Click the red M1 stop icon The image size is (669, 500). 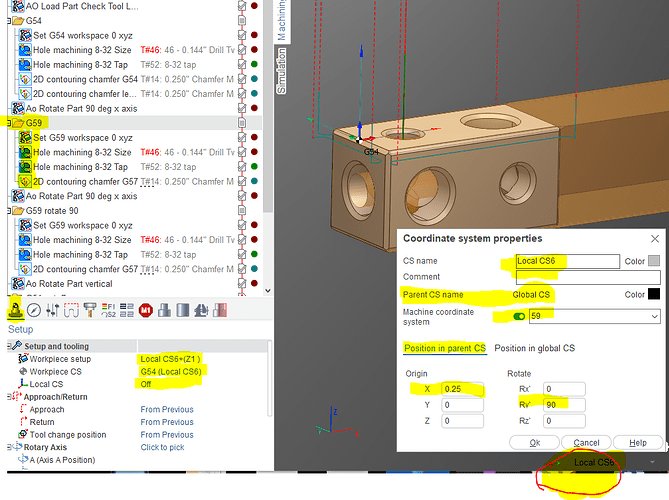pyautogui.click(x=145, y=310)
